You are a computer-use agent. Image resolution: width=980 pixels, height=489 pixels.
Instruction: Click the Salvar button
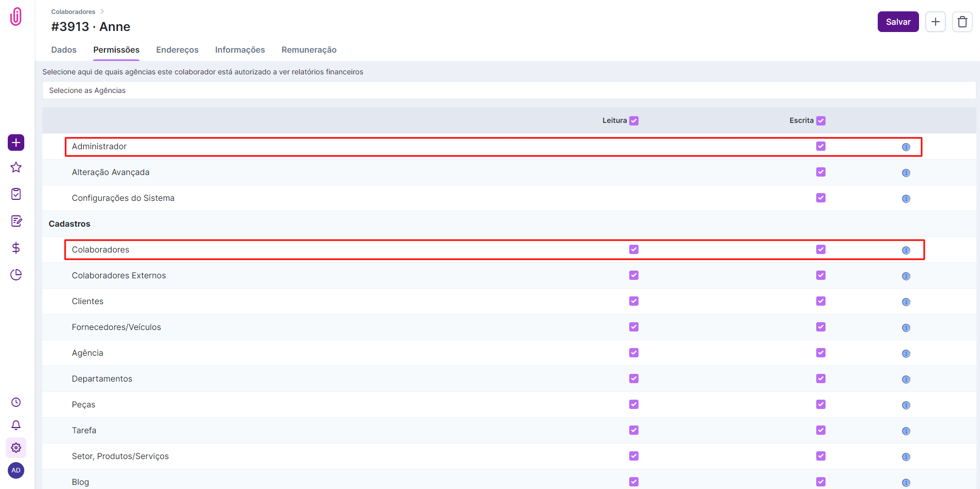tap(898, 22)
